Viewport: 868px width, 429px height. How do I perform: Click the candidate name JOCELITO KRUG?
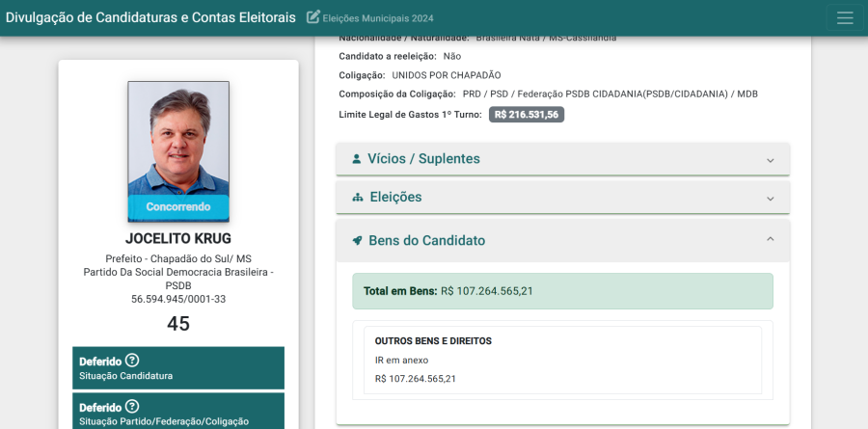point(178,238)
